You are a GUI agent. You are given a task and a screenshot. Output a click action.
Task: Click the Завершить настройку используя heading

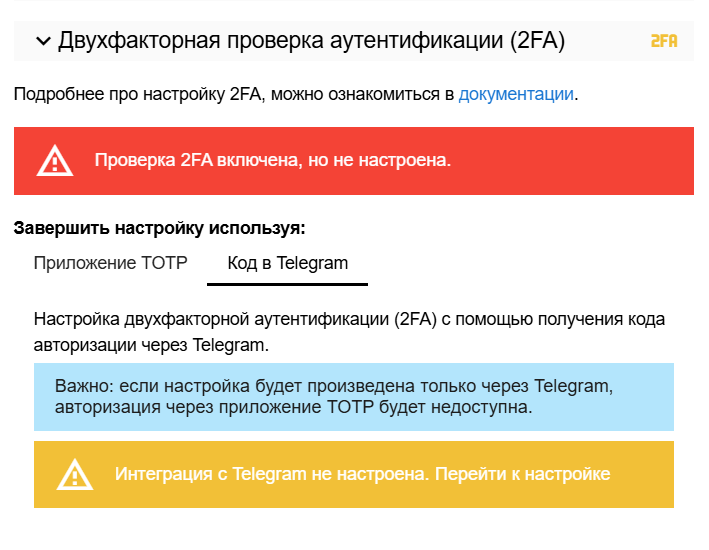pos(160,228)
